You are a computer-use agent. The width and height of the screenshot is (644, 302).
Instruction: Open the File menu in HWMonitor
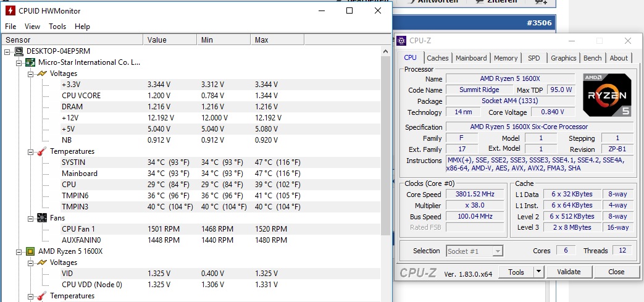(10, 27)
